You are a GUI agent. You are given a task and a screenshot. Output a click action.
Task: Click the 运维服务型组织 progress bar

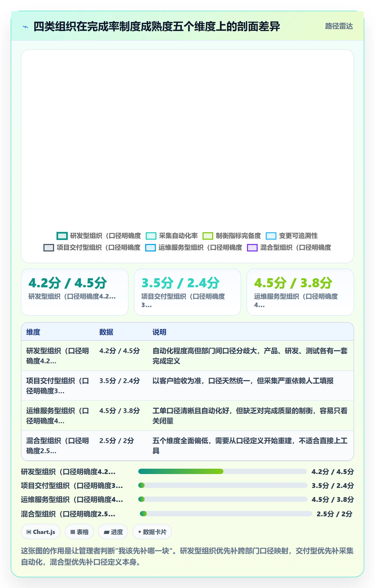point(223,499)
